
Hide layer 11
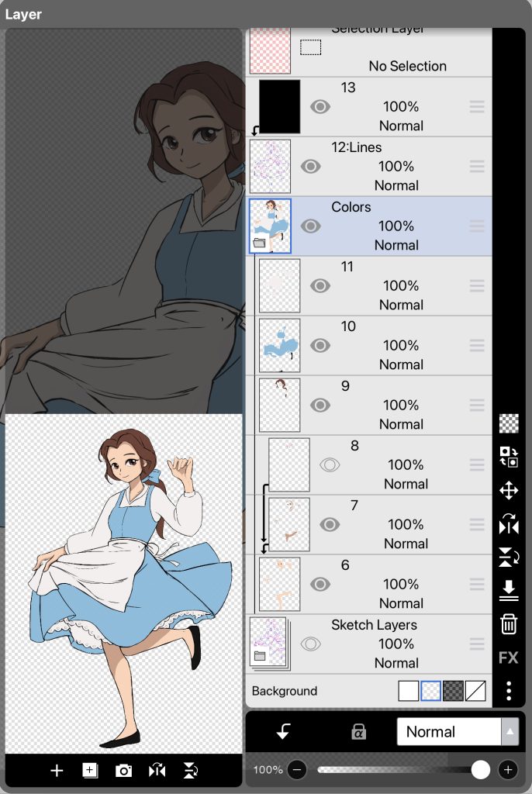coord(320,285)
